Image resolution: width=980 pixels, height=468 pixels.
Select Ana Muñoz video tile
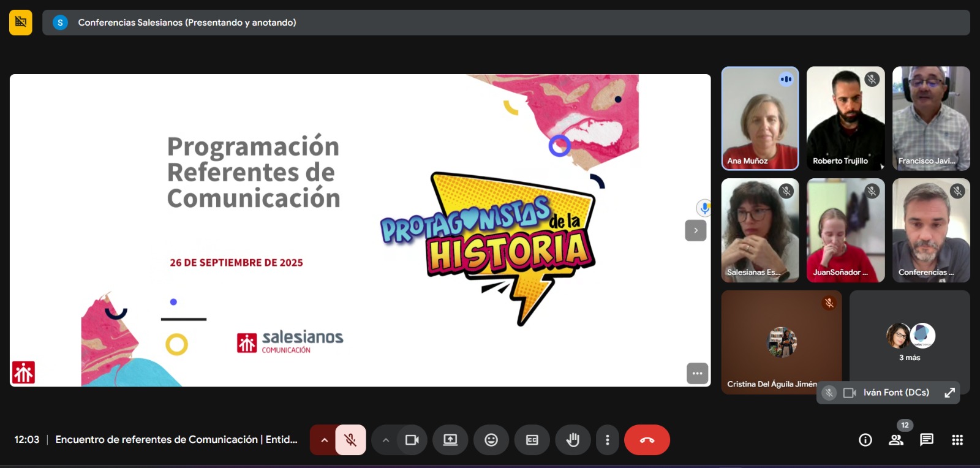pyautogui.click(x=760, y=118)
